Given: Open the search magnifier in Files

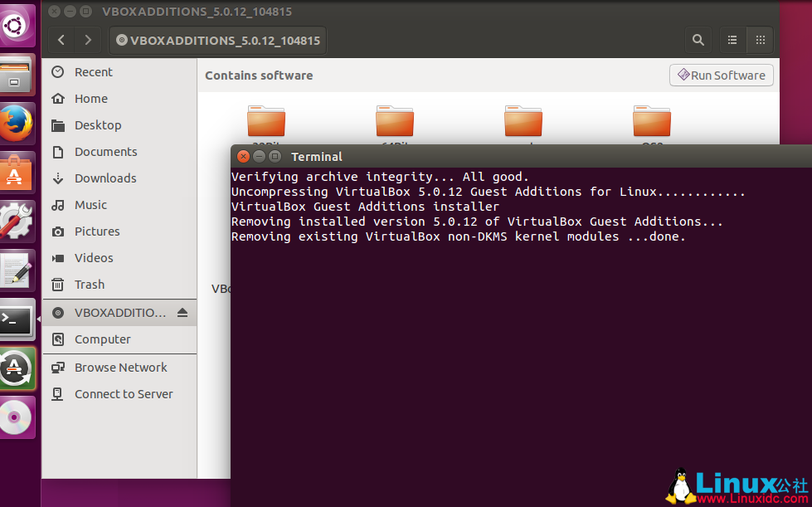Looking at the screenshot, I should (698, 40).
